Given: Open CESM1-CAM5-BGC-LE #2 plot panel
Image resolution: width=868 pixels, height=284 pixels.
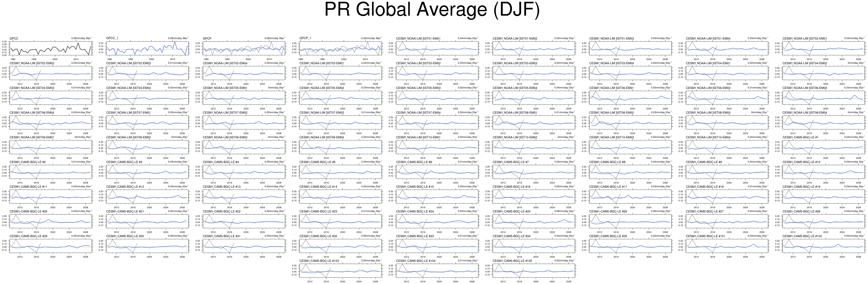Looking at the screenshot, I should pyautogui.click(x=51, y=172).
